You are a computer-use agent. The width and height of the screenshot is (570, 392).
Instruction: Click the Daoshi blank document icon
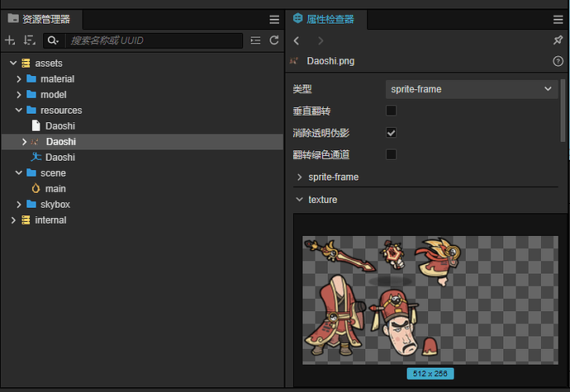pos(36,125)
